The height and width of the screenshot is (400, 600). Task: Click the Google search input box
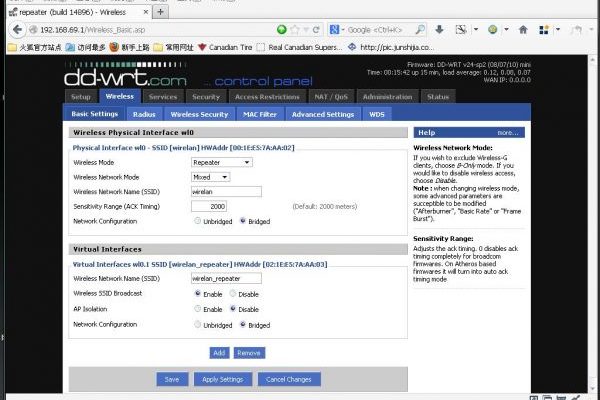[379, 29]
